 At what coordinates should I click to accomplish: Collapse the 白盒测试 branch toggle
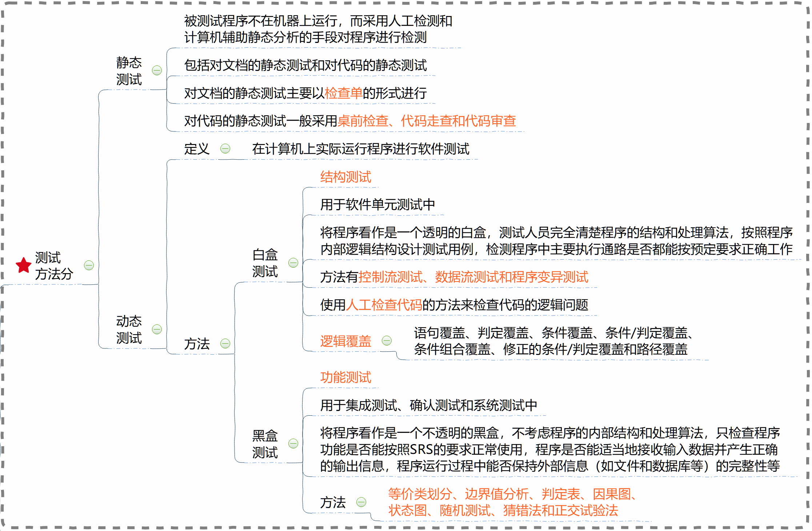pos(293,263)
